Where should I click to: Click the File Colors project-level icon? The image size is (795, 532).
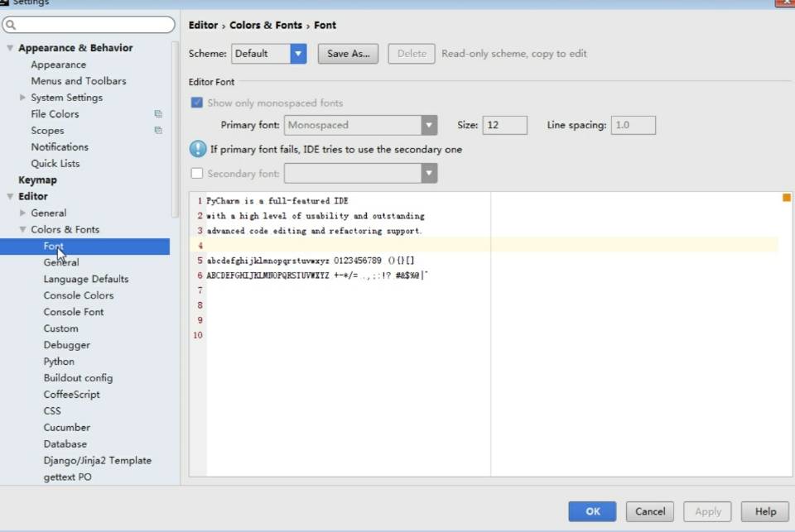158,114
